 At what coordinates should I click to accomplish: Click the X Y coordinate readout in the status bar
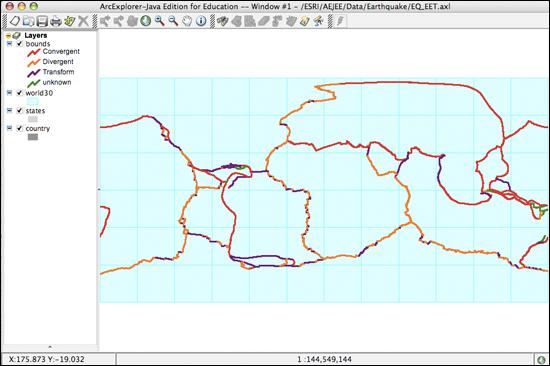(x=47, y=359)
